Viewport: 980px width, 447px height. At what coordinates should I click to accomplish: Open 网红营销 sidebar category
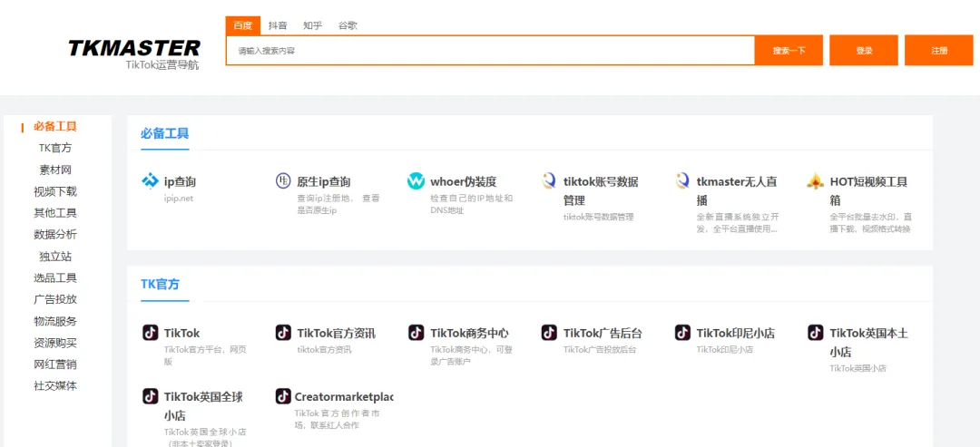point(55,364)
